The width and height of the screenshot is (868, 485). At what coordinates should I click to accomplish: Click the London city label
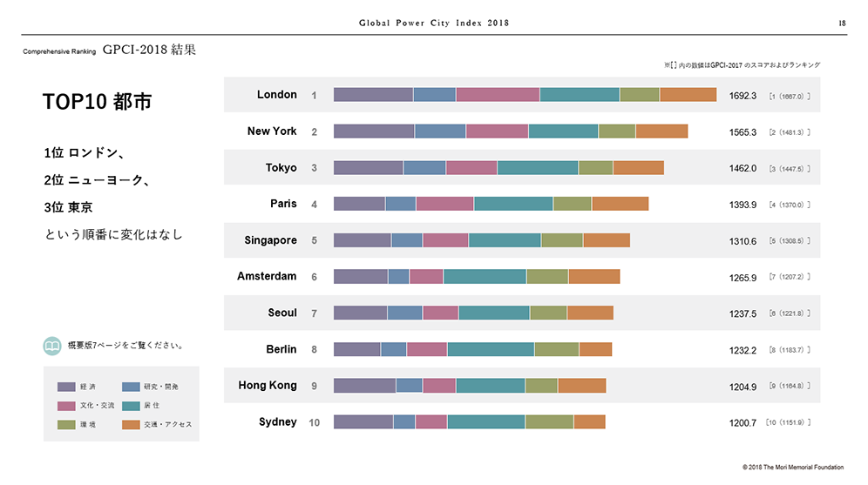pyautogui.click(x=277, y=94)
